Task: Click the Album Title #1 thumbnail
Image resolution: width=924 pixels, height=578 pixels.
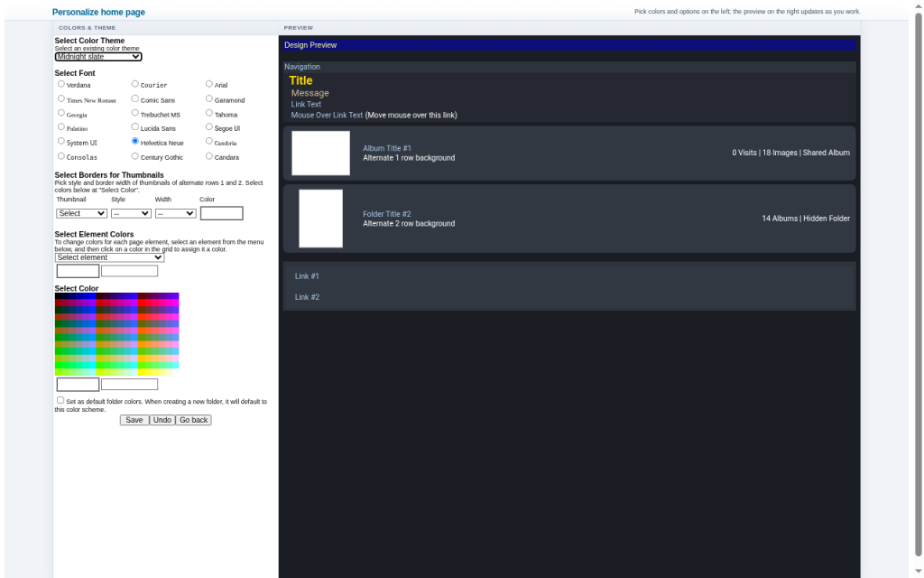Action: coord(320,154)
